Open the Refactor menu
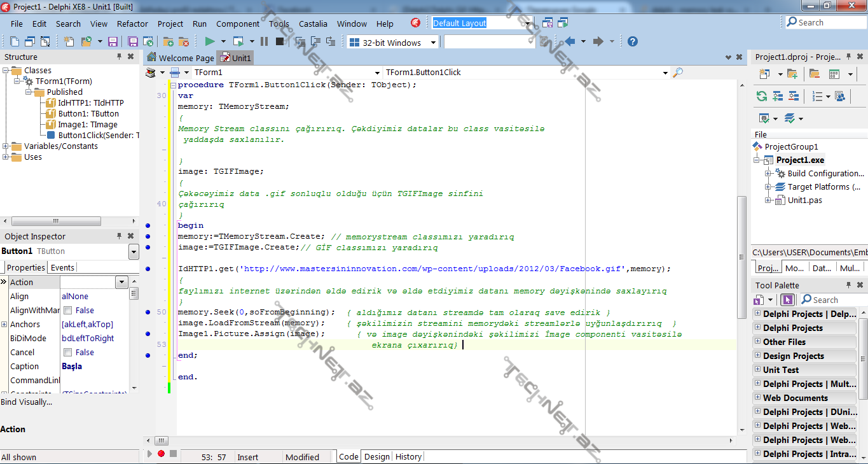This screenshot has width=868, height=464. [x=132, y=24]
